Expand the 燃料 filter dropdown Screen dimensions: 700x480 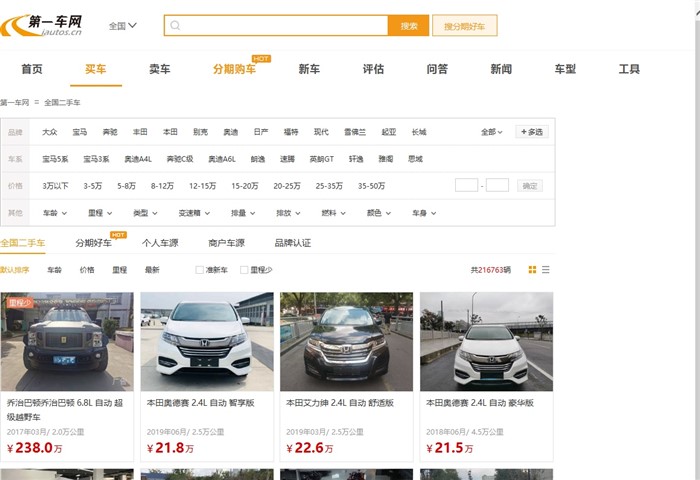[x=333, y=213]
